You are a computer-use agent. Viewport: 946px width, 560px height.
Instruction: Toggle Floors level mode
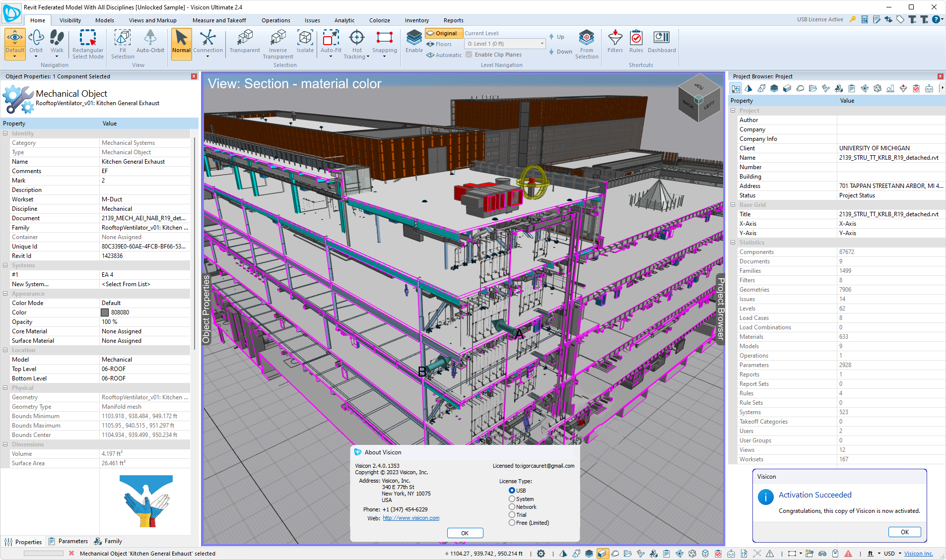[439, 44]
